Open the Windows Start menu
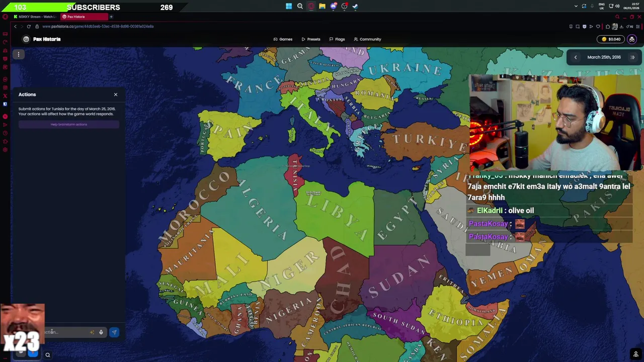The image size is (644, 362). pyautogui.click(x=289, y=7)
